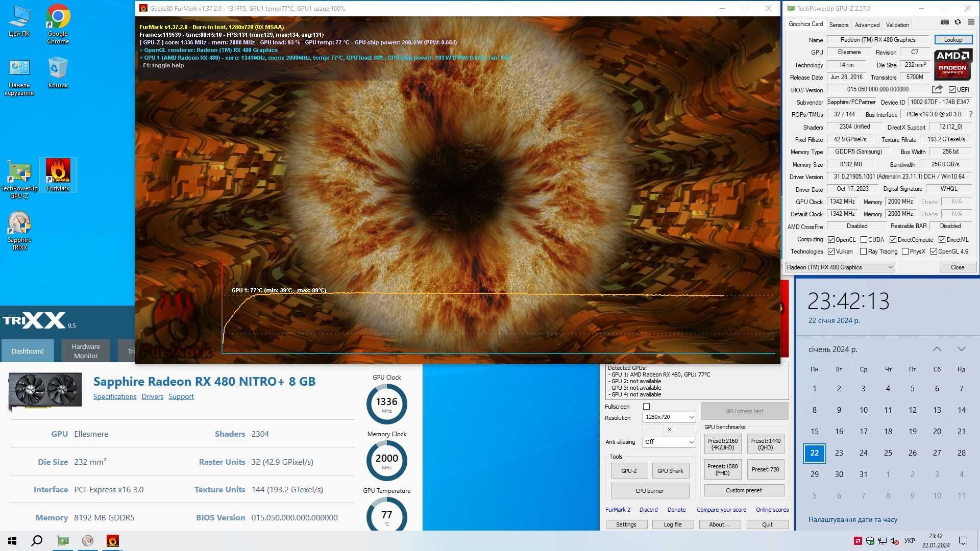Switch to the Graphics Card tab

tap(805, 24)
